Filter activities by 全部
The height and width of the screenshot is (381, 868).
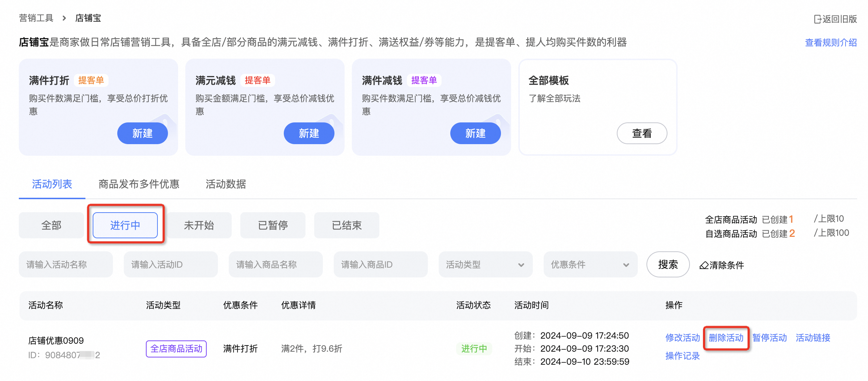pyautogui.click(x=51, y=225)
